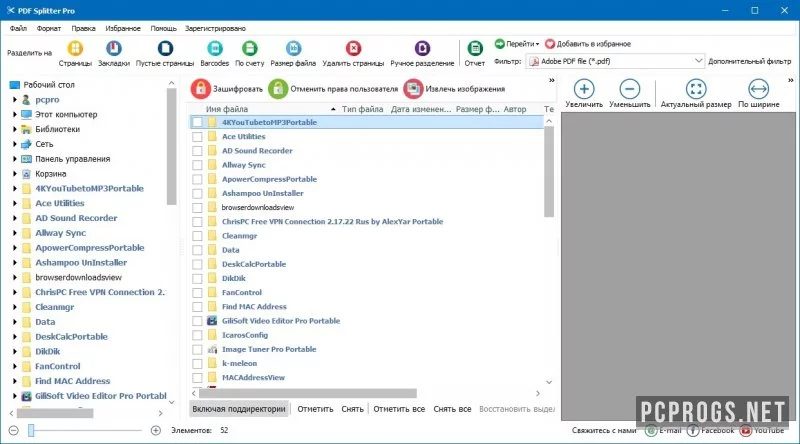Open the Facebook contact link icon

click(x=693, y=431)
